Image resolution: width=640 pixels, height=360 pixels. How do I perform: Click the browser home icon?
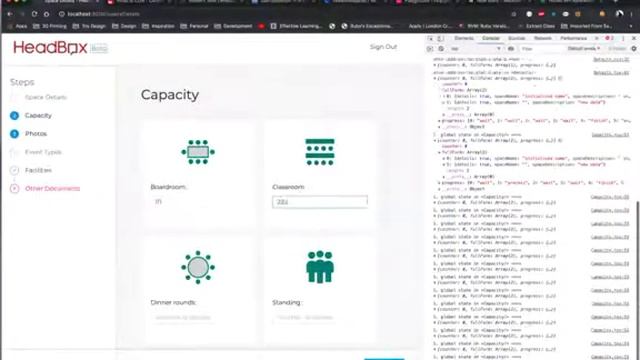(47, 14)
